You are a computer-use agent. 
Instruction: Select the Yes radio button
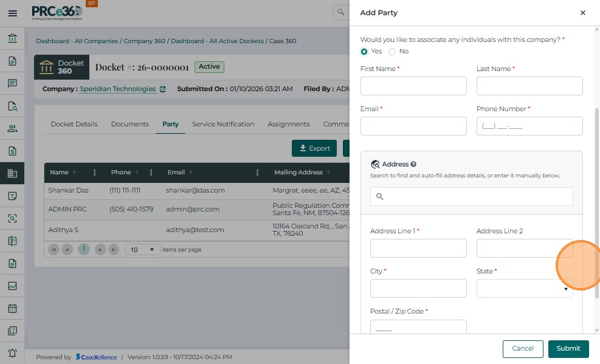364,52
